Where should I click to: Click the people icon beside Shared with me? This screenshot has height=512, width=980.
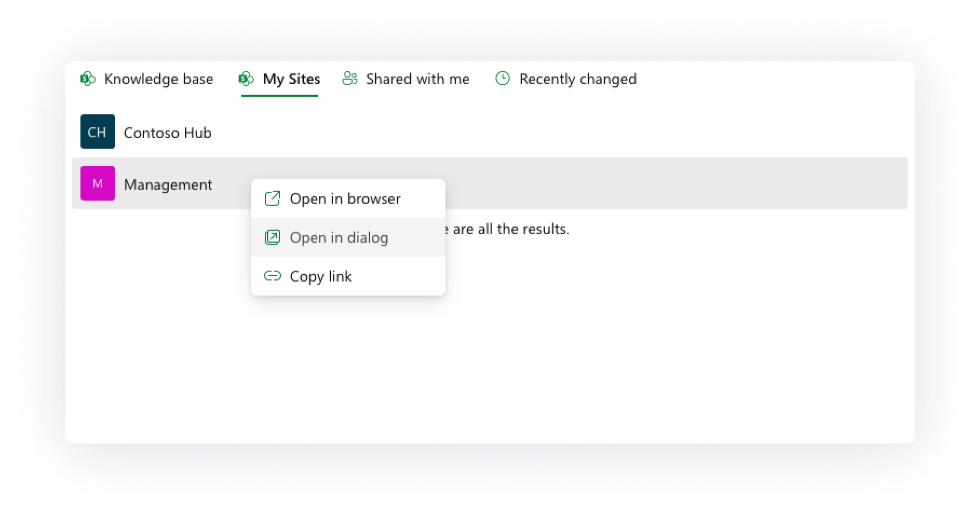pyautogui.click(x=350, y=79)
